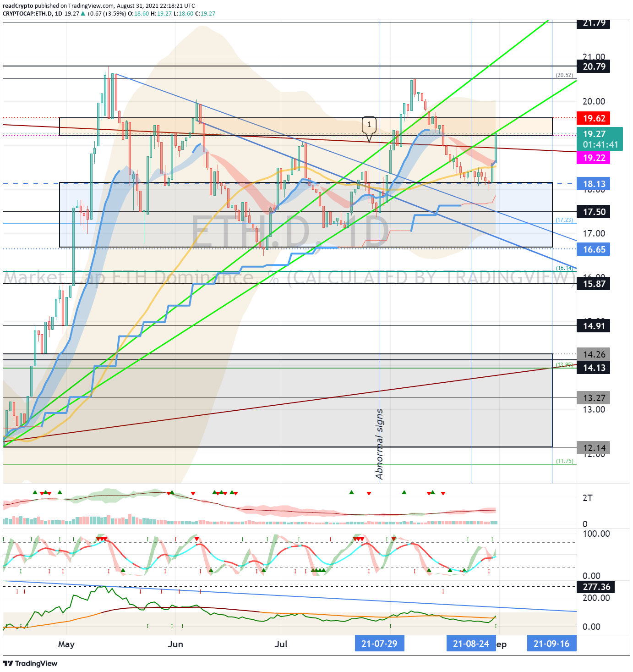Click the 14.13 price label

click(x=594, y=368)
